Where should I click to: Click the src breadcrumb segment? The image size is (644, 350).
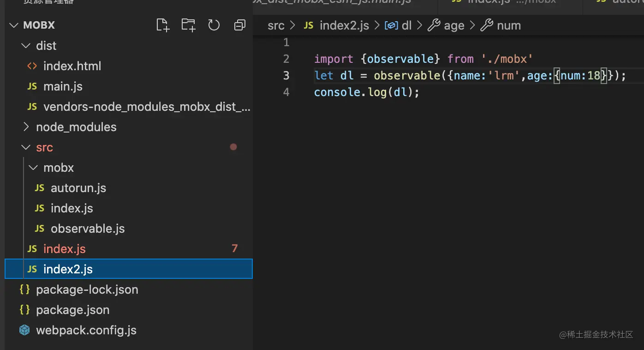pos(276,25)
